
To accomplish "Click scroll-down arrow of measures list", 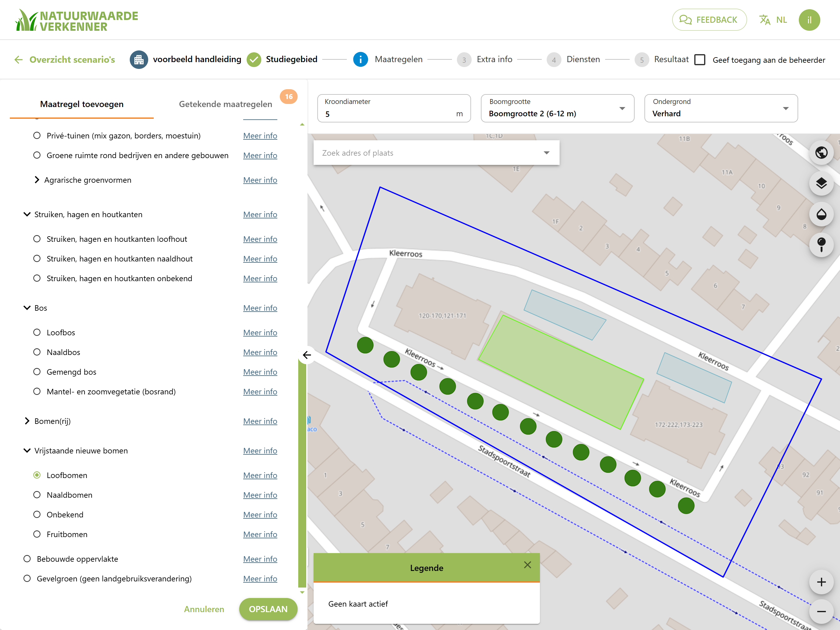I will click(302, 592).
